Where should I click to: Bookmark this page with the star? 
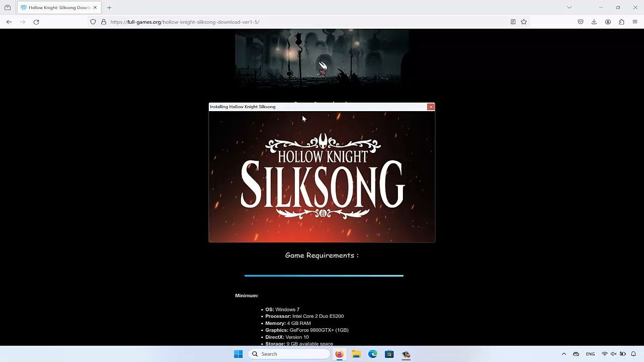pyautogui.click(x=524, y=22)
